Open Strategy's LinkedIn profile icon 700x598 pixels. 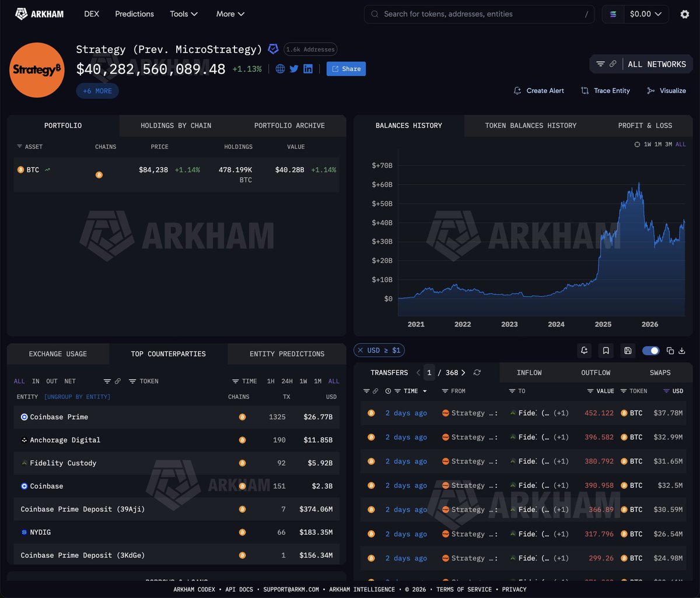click(308, 69)
